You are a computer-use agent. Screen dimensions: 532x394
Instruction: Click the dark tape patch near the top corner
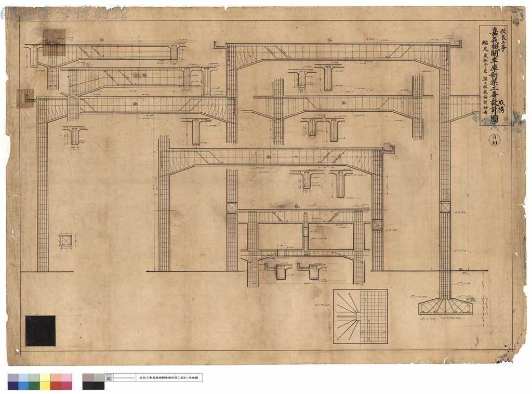pos(54,42)
